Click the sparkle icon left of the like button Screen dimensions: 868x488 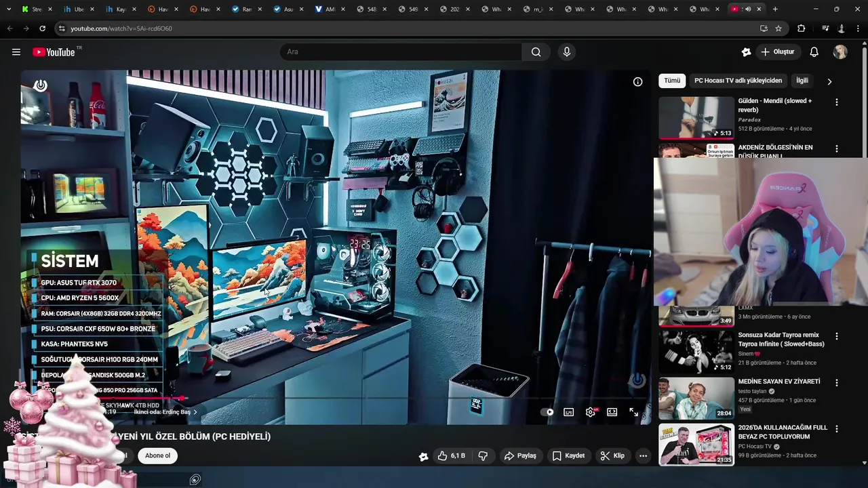click(423, 456)
